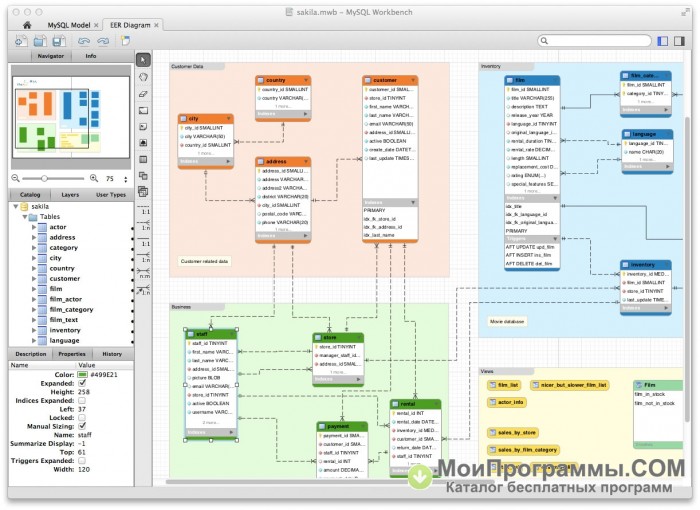700x510 pixels.
Task: Select the film_list view object
Action: coord(504,385)
